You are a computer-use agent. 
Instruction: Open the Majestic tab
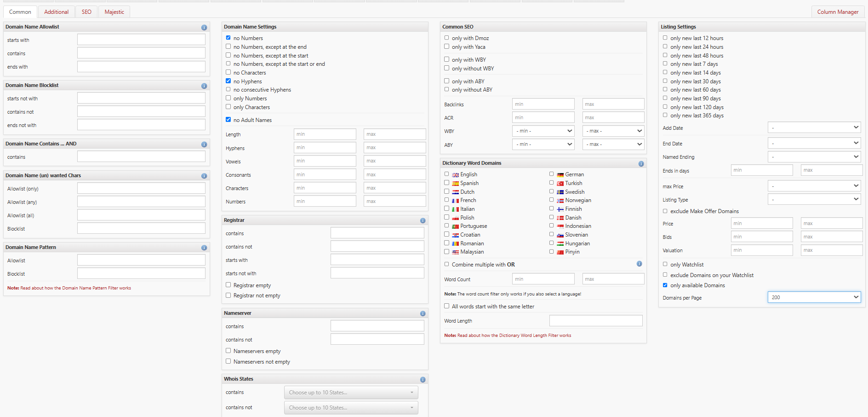114,12
